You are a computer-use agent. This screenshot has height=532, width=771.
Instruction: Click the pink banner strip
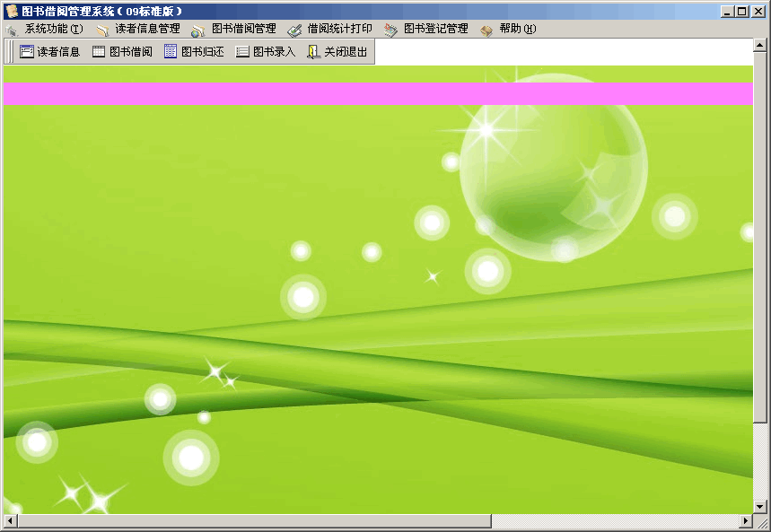(377, 94)
